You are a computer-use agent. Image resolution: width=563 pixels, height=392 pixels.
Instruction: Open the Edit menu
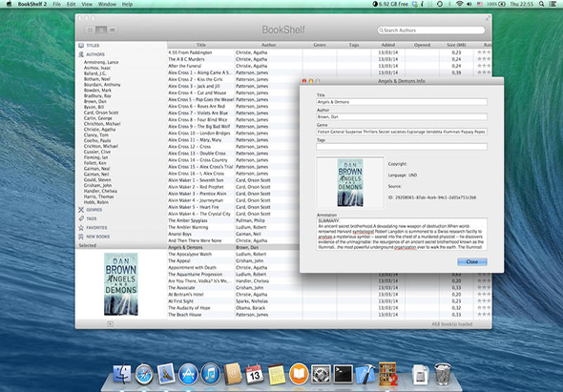(x=72, y=4)
